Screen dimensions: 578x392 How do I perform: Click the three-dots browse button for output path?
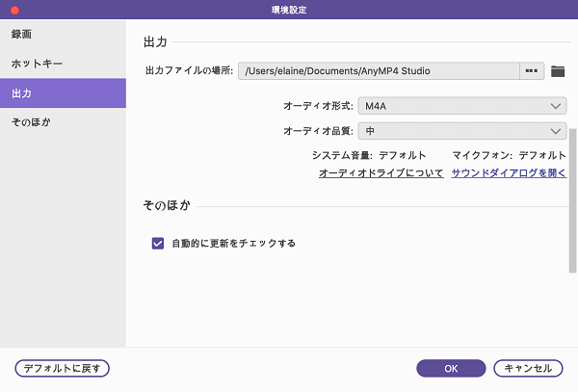pos(533,70)
